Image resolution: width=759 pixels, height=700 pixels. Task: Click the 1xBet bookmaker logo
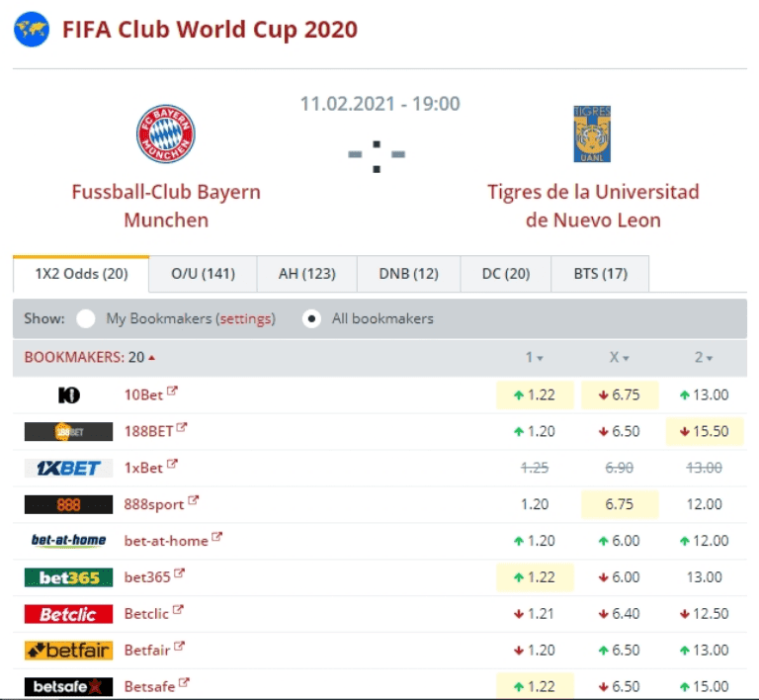click(x=68, y=468)
